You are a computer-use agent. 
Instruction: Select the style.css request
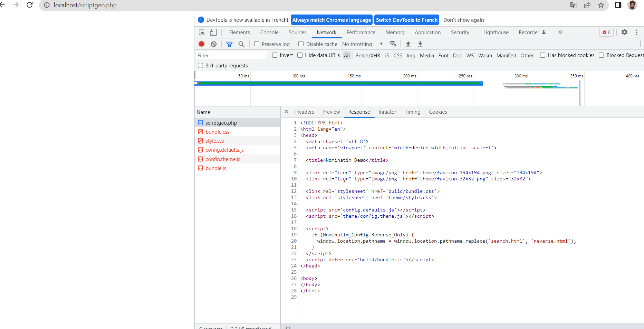point(237,141)
